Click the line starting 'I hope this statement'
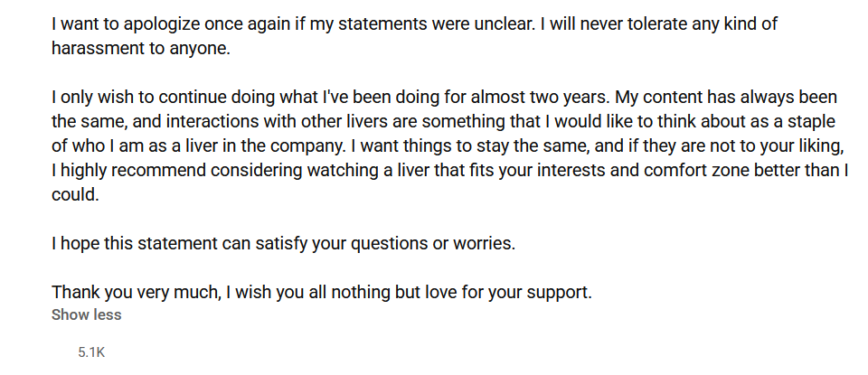868x375 pixels. (283, 243)
